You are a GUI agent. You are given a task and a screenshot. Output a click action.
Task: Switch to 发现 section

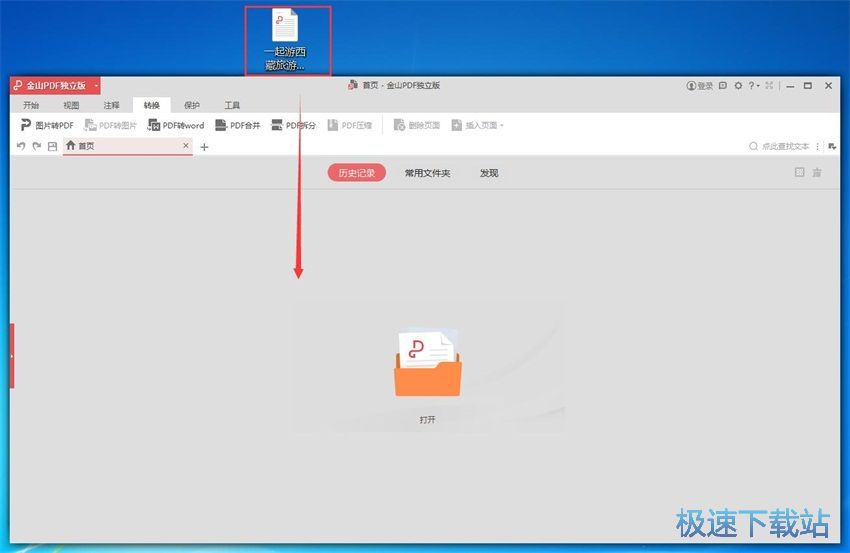(x=488, y=173)
